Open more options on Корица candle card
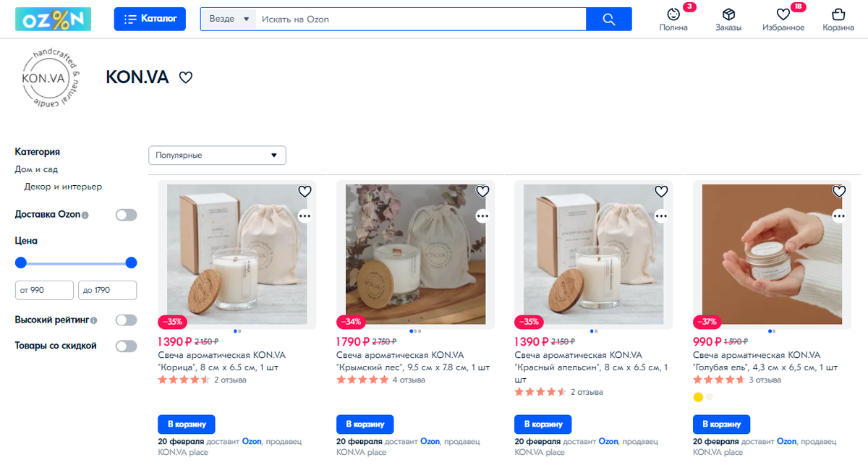The width and height of the screenshot is (868, 465). click(305, 216)
